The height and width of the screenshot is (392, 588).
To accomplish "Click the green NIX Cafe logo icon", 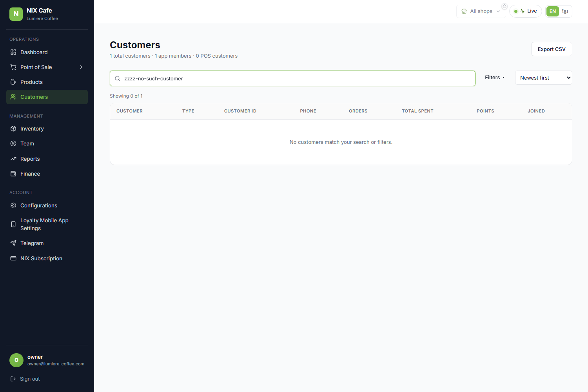I will click(x=16, y=14).
